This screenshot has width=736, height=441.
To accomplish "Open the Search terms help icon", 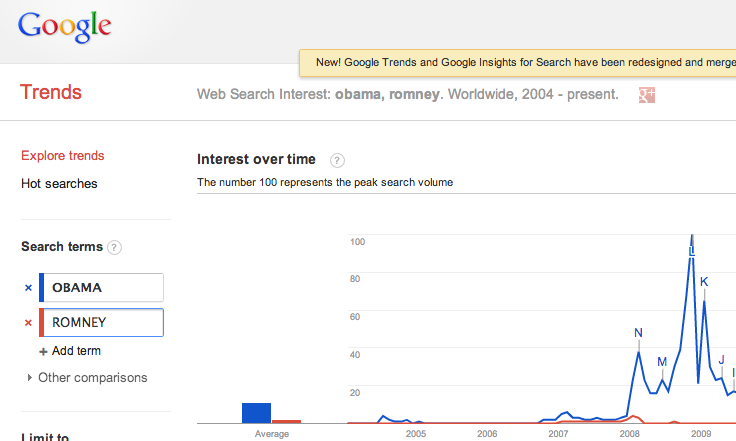I will pos(114,248).
